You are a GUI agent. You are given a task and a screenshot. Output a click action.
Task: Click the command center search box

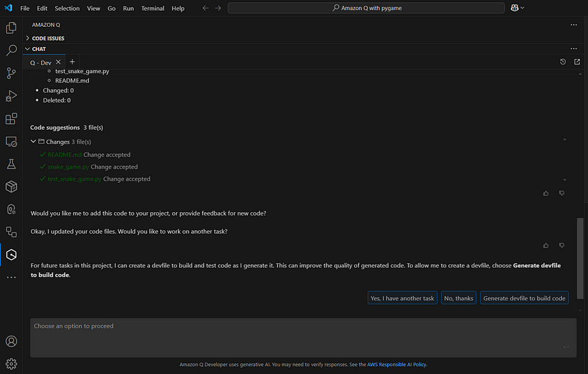click(366, 8)
